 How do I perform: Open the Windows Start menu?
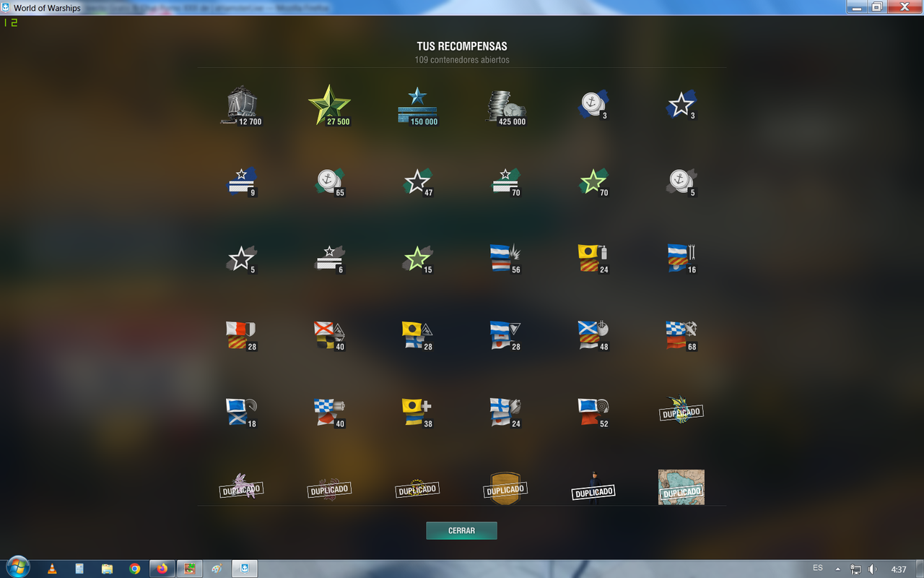pos(17,568)
